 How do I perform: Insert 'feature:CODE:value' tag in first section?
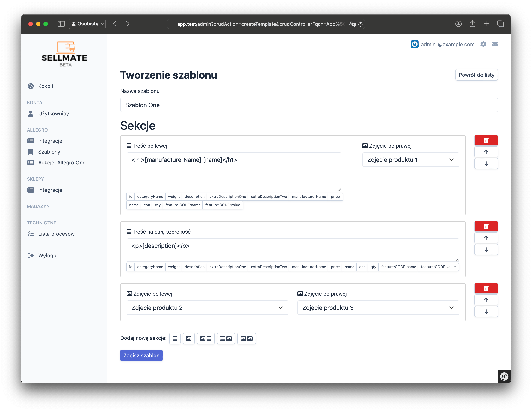[223, 205]
